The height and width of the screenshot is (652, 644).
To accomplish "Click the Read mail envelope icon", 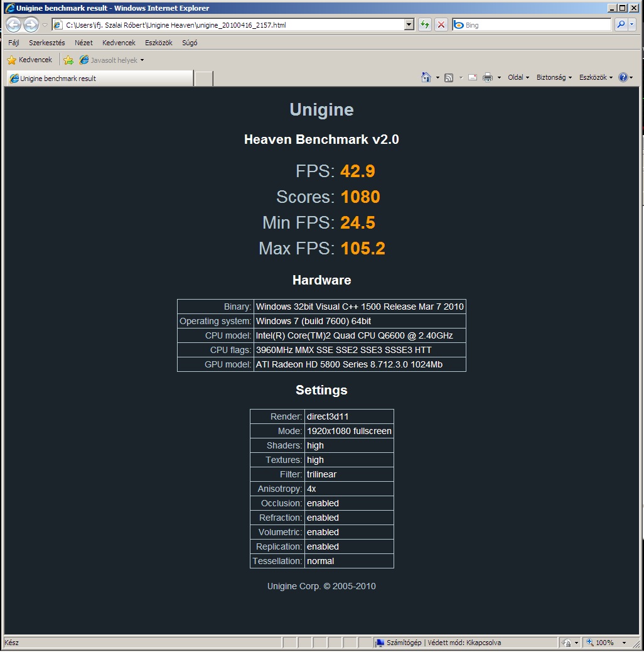I will click(473, 77).
